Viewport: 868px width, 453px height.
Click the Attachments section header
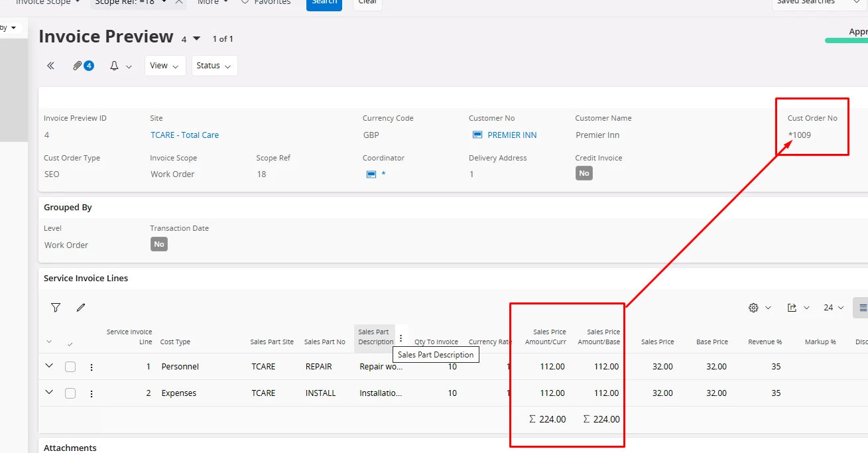pyautogui.click(x=70, y=448)
